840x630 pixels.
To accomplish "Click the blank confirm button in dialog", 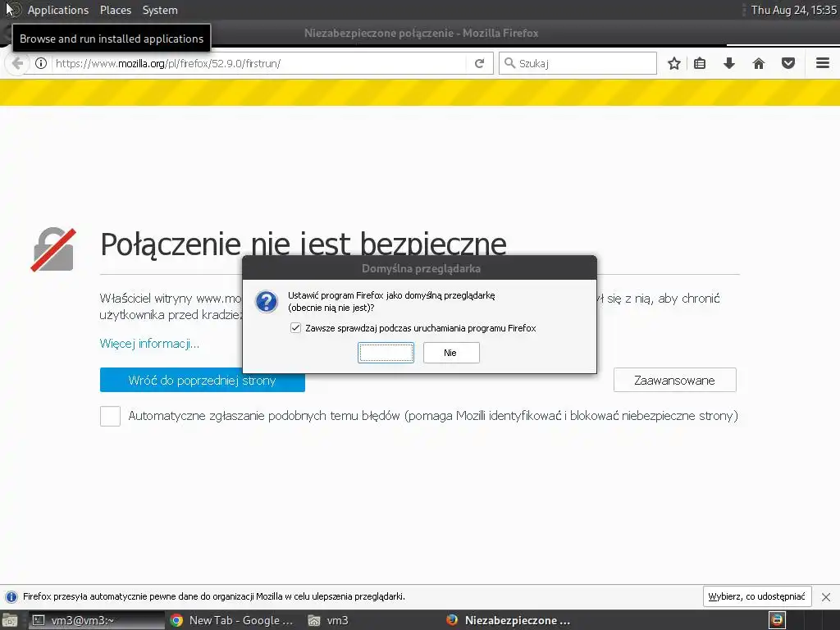I will [x=386, y=353].
